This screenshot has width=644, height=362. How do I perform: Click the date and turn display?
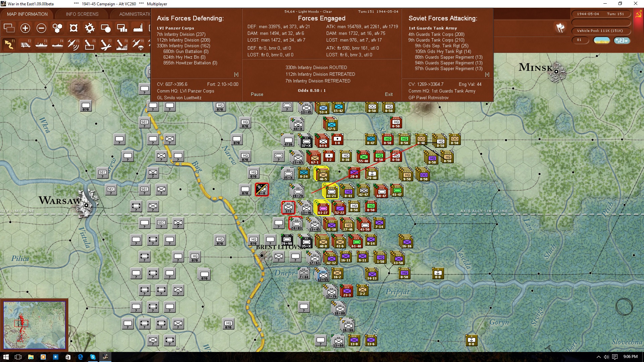(x=600, y=14)
